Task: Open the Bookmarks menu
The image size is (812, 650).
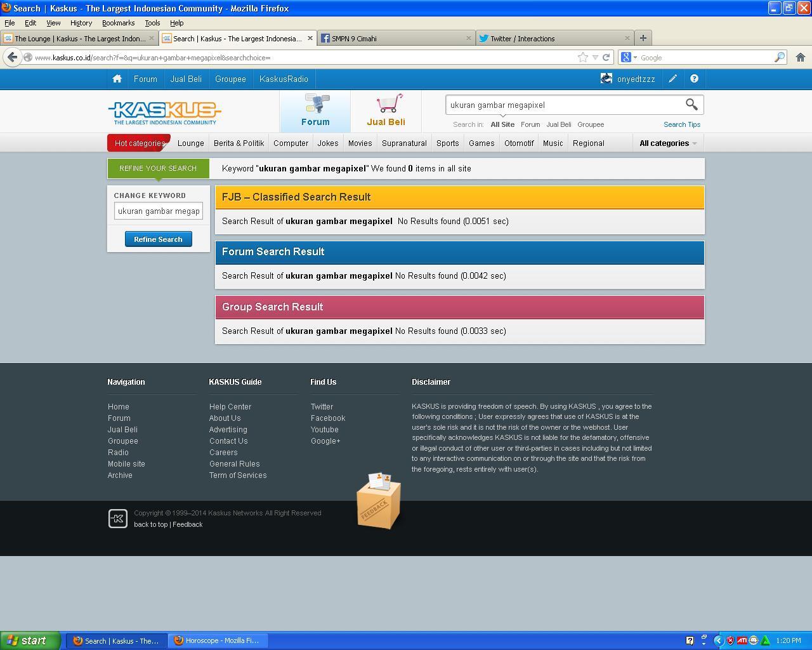Action: pos(118,23)
